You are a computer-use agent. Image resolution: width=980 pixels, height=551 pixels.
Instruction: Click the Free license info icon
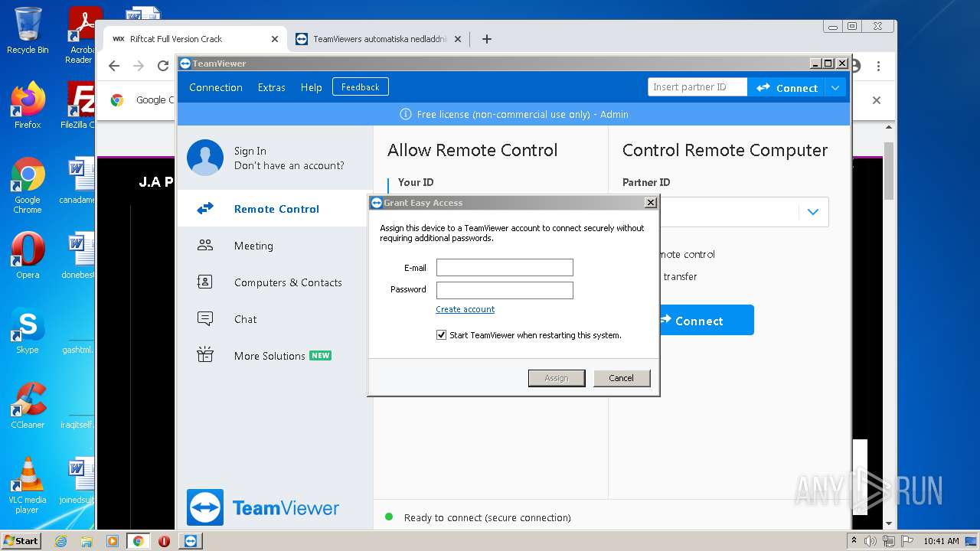tap(406, 114)
